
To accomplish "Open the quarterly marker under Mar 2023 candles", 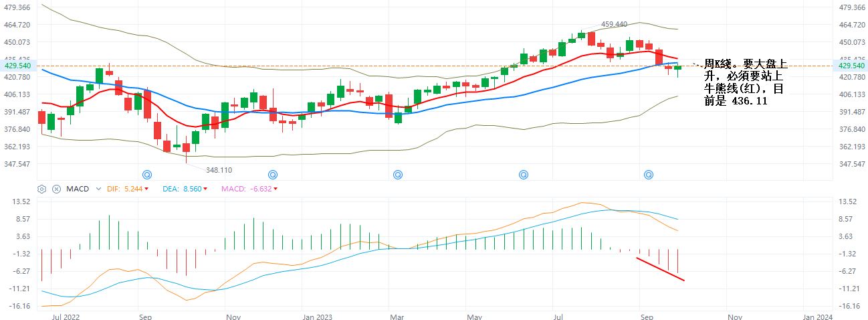I will [397, 175].
